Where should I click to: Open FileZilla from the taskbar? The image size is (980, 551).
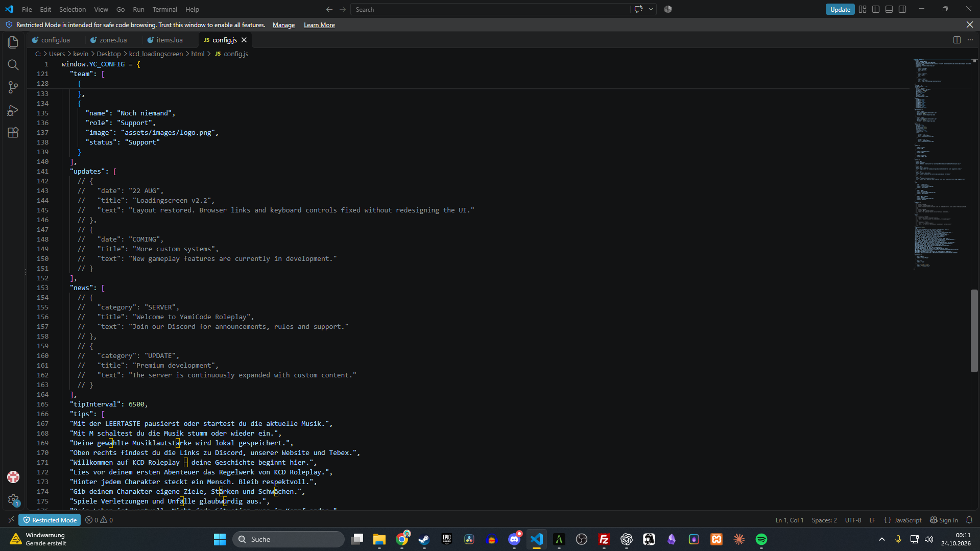[x=604, y=539]
